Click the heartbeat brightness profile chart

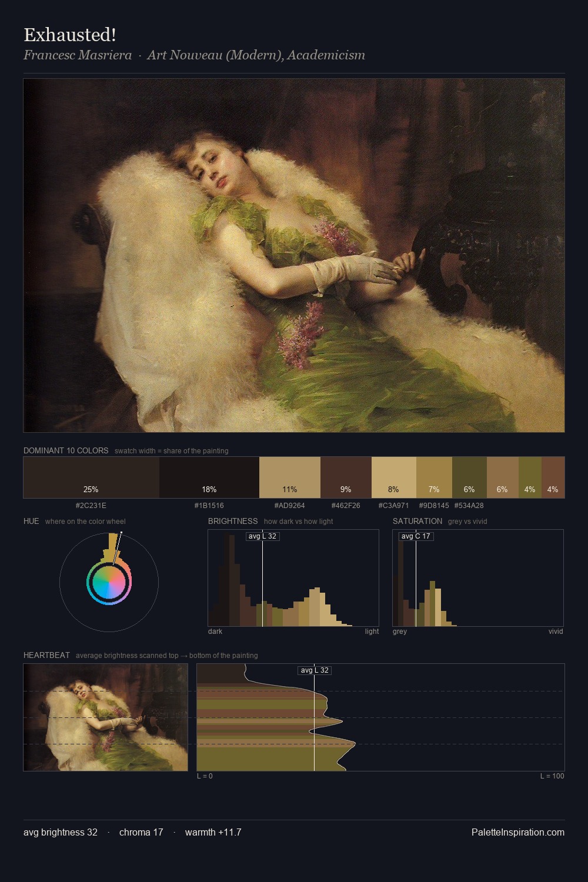[380, 717]
